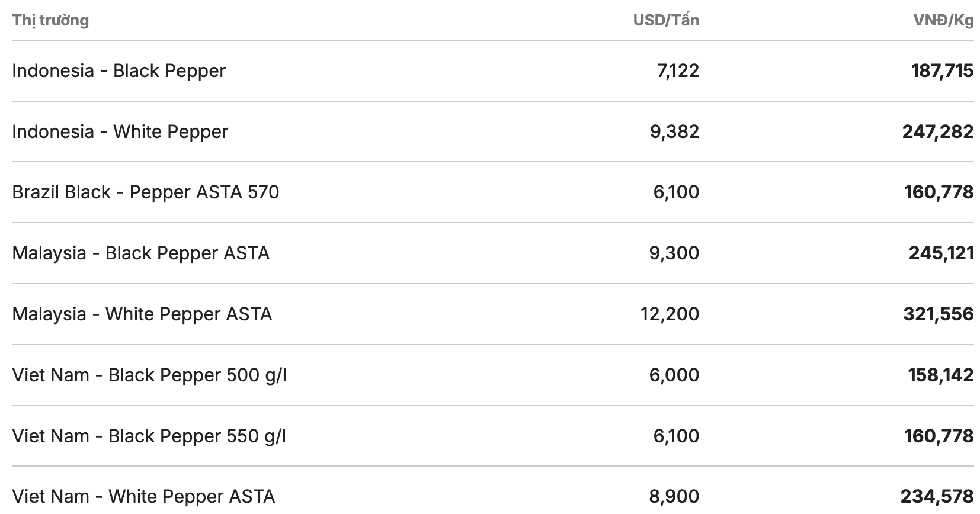This screenshot has height=514, width=980.
Task: Select the Indonesia - White Pepper row label
Action: (120, 131)
